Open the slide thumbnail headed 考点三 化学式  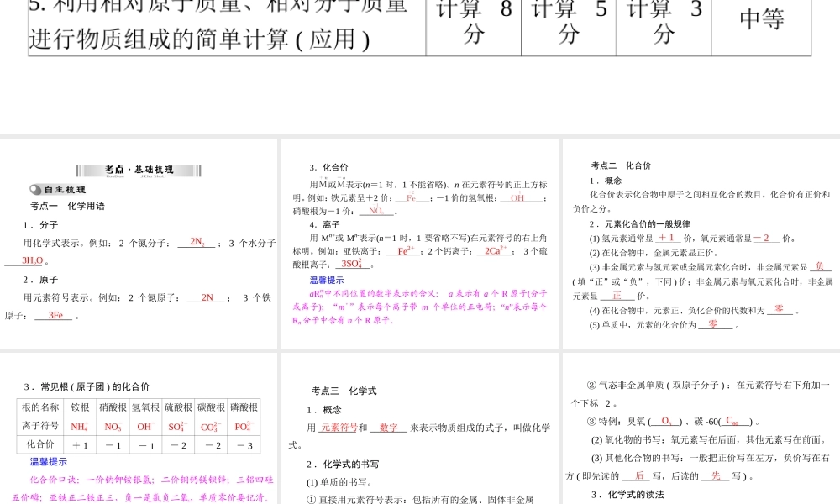[x=420, y=428]
